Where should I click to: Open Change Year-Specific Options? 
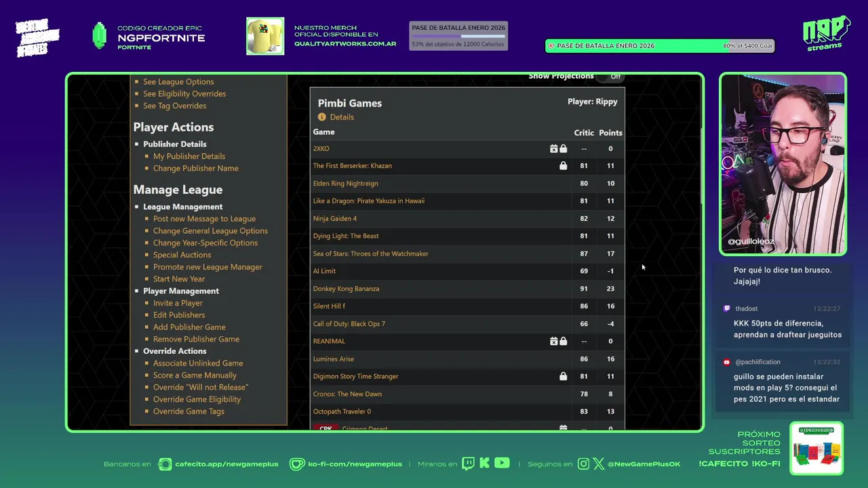205,243
